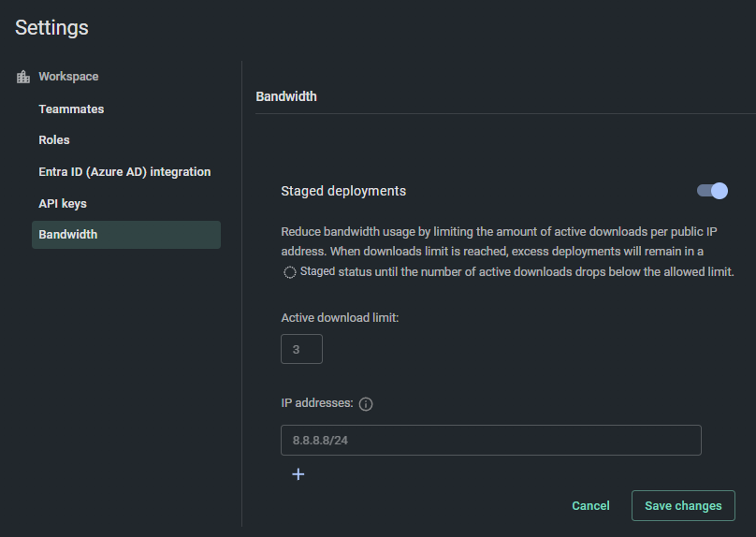Toggle the Staged deployments switch
The image size is (756, 537).
712,191
